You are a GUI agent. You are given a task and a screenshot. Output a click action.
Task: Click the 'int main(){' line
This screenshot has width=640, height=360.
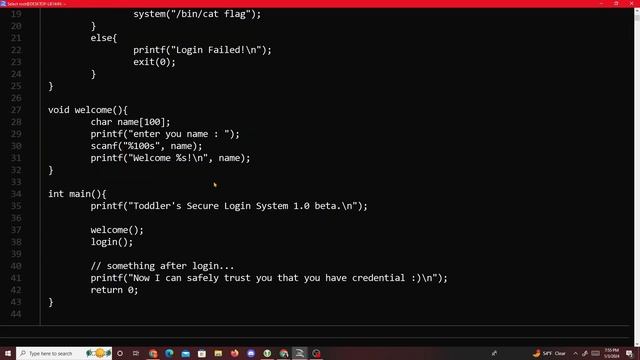pos(77,194)
